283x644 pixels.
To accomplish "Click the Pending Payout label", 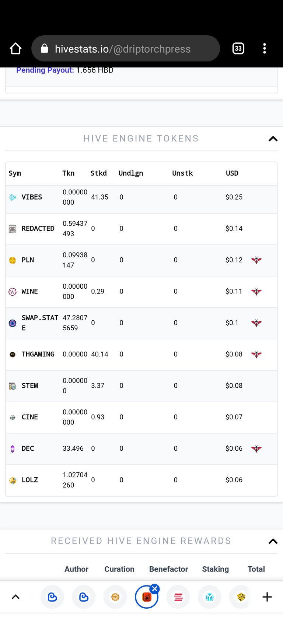I will point(45,70).
